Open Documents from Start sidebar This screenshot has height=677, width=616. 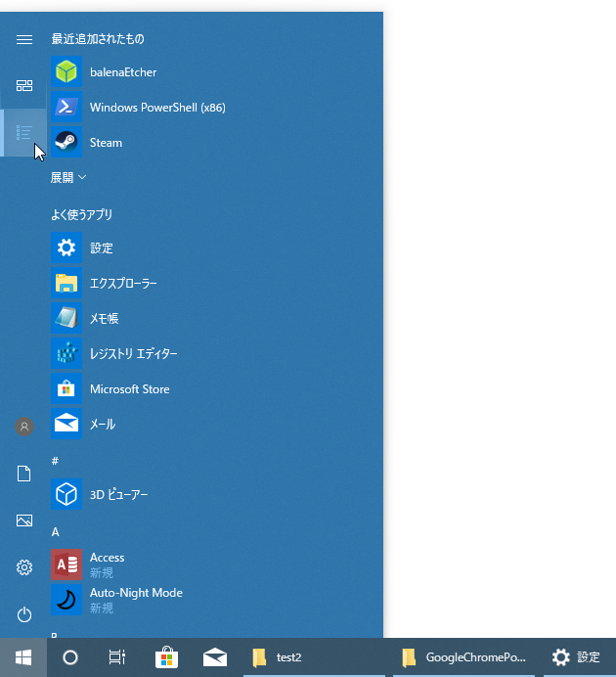(24, 474)
